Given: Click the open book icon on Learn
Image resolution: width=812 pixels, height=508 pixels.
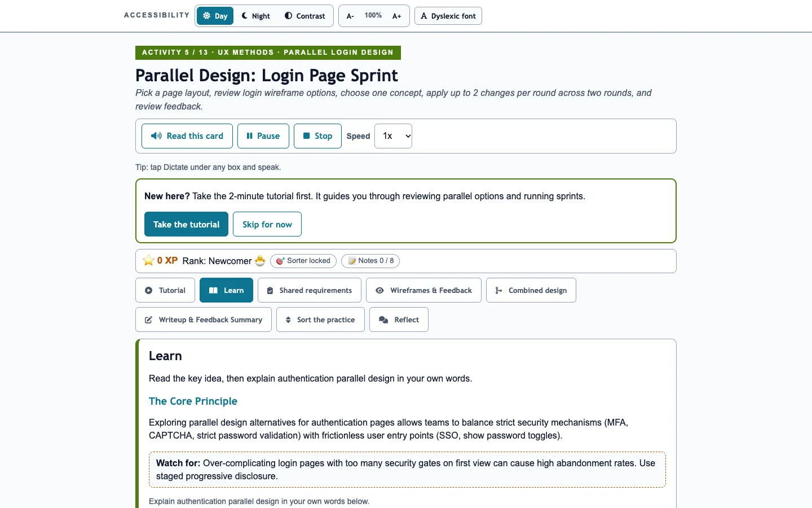Looking at the screenshot, I should click(213, 290).
